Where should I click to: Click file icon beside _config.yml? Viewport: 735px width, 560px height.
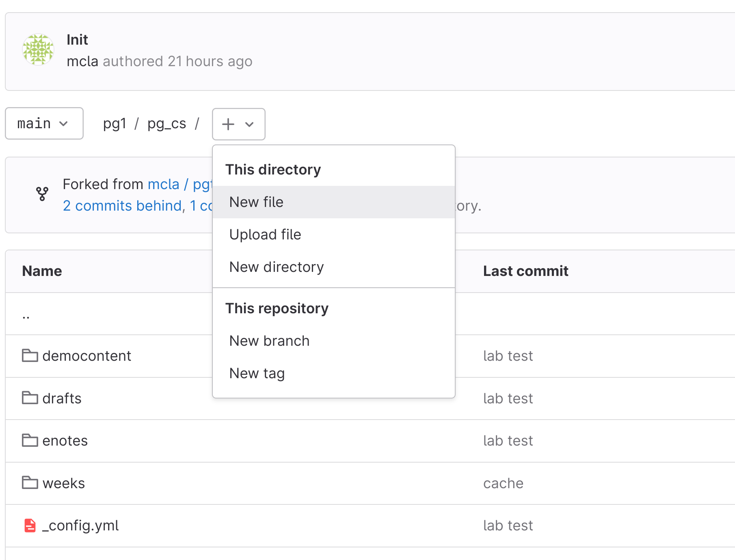coord(30,526)
